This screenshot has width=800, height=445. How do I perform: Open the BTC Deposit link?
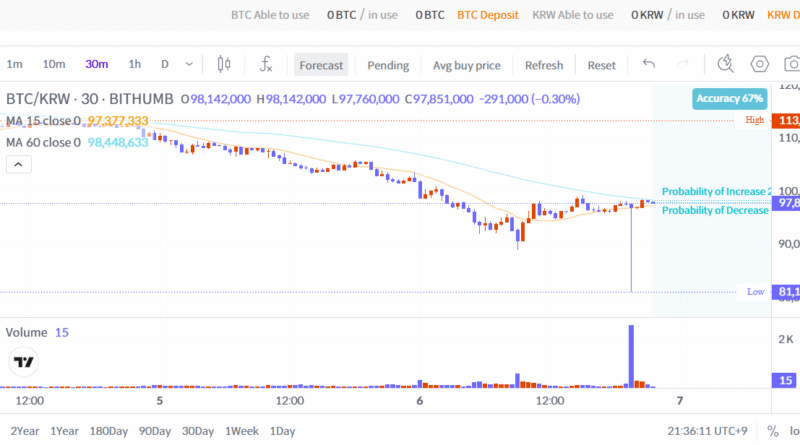point(487,15)
